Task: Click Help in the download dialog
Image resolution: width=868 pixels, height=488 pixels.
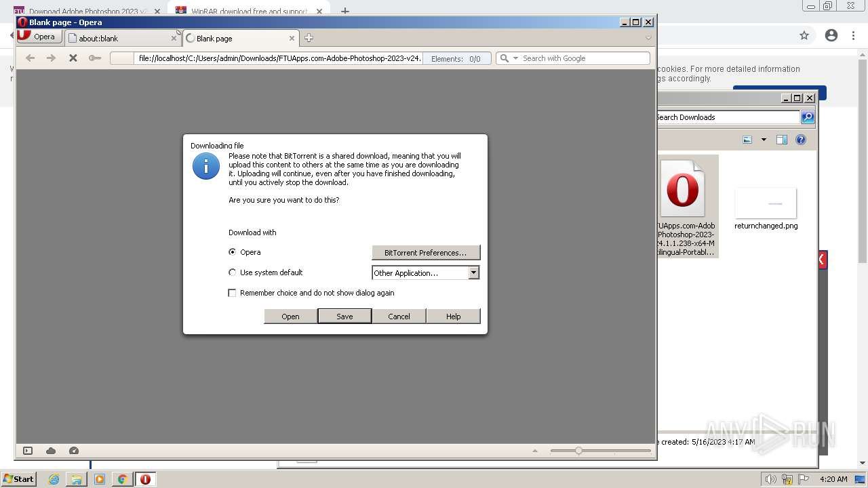Action: coord(453,317)
